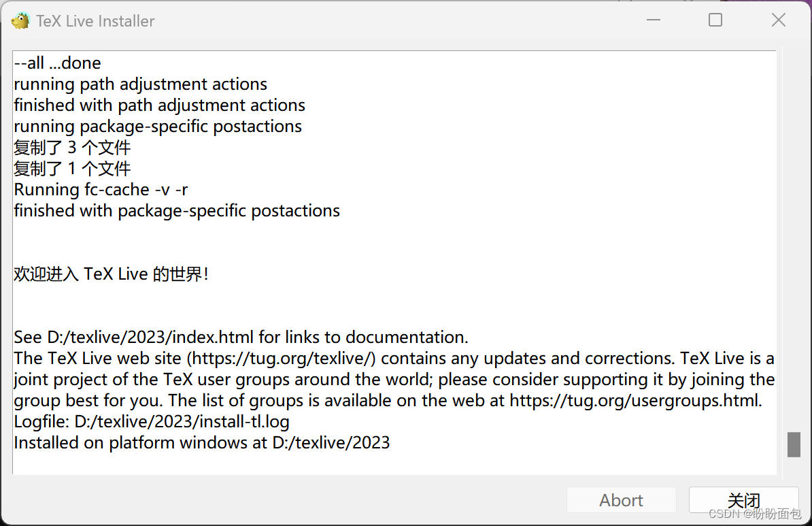Click the line running path adjustment actions

[140, 84]
